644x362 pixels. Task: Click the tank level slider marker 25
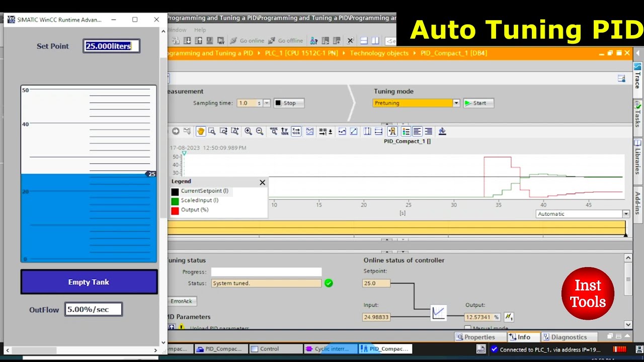(151, 174)
